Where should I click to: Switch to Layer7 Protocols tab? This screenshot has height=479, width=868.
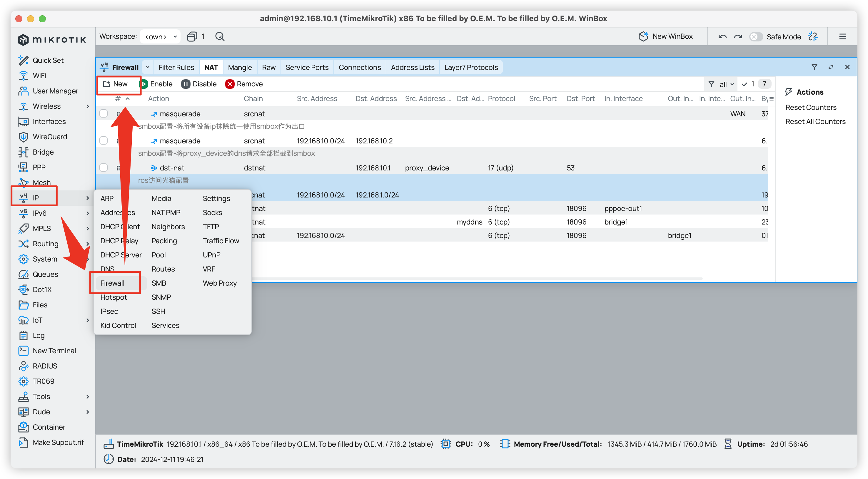click(x=471, y=67)
